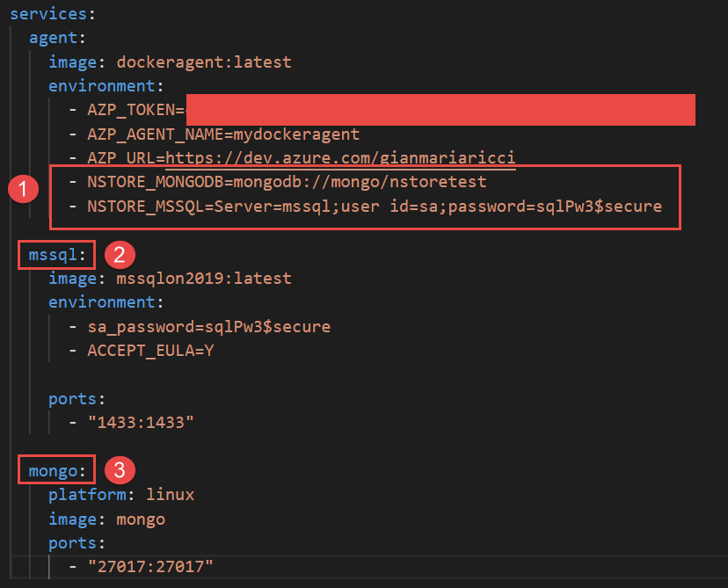Image resolution: width=728 pixels, height=588 pixels.
Task: Click the NSTORE_MONGODB connection string line
Action: 286,182
